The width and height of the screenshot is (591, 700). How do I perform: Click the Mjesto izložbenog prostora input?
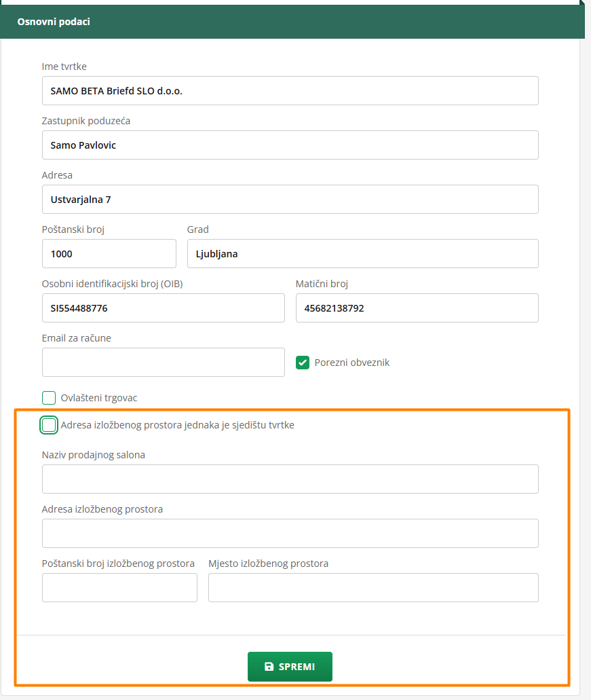pos(373,587)
